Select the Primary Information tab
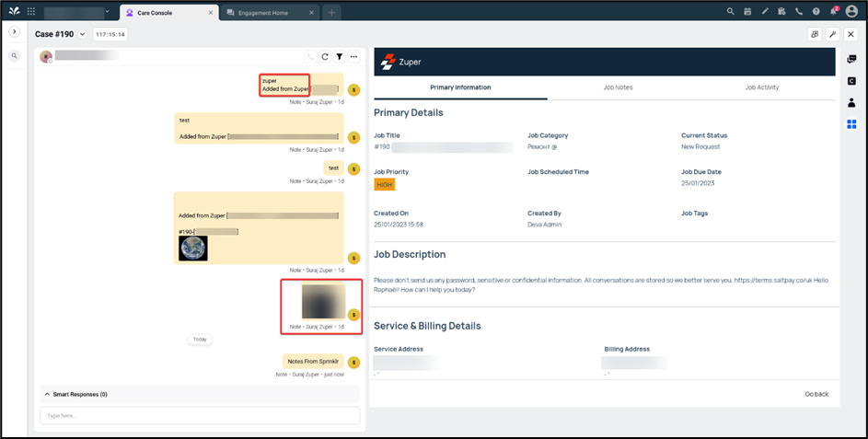Screen dimensions: 868x439 coord(460,87)
